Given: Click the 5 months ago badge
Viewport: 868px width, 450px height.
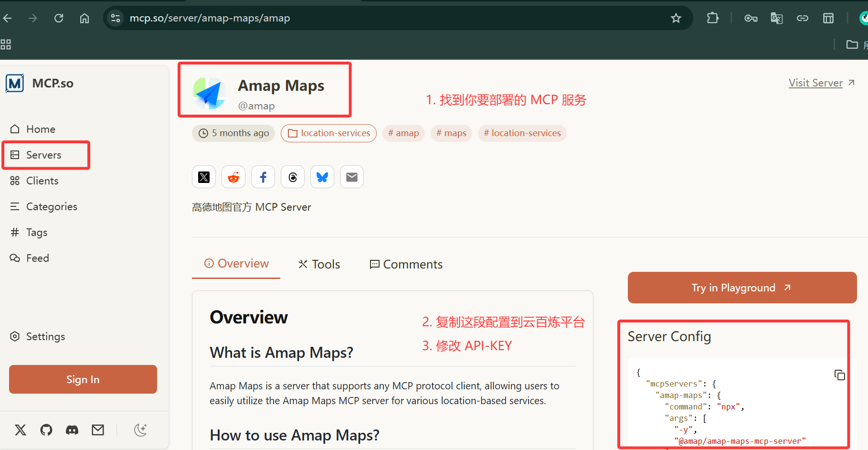Looking at the screenshot, I should (233, 133).
